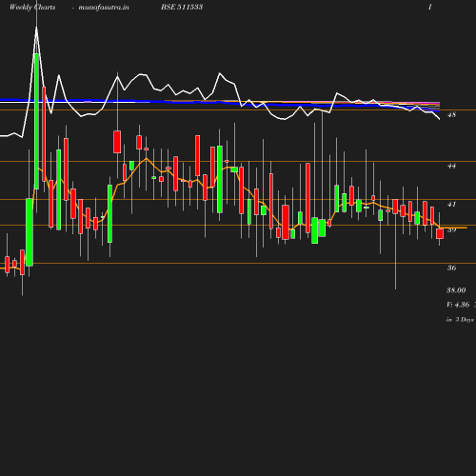Click the price axis label "44"
The height and width of the screenshot is (476, 476).
451,166
